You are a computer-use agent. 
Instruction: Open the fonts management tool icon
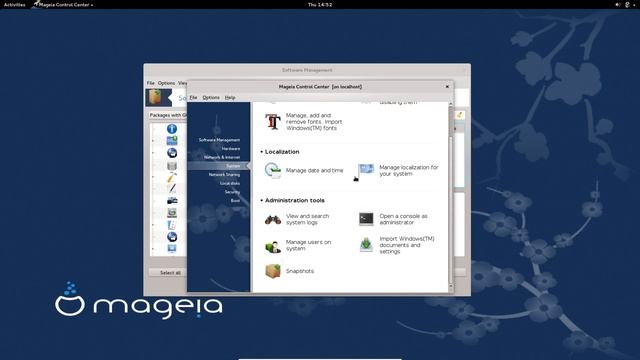(x=273, y=122)
